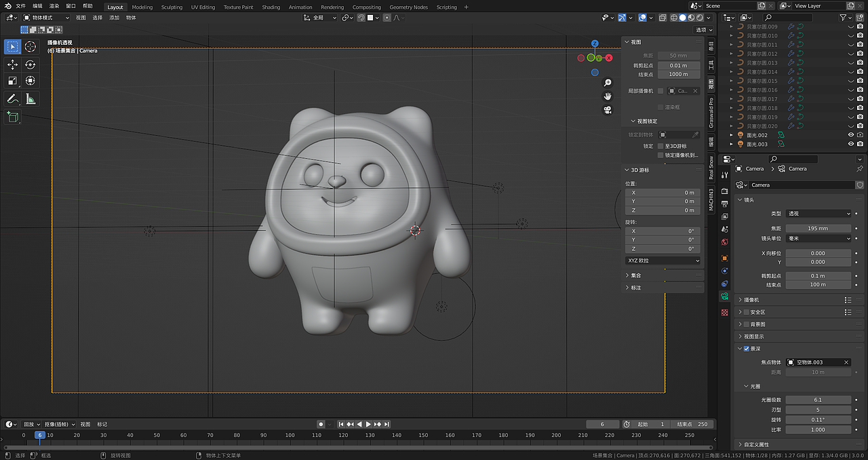Screen dimensions: 868x460
Task: Open the 渲染 menu in top bar
Action: pyautogui.click(x=54, y=6)
